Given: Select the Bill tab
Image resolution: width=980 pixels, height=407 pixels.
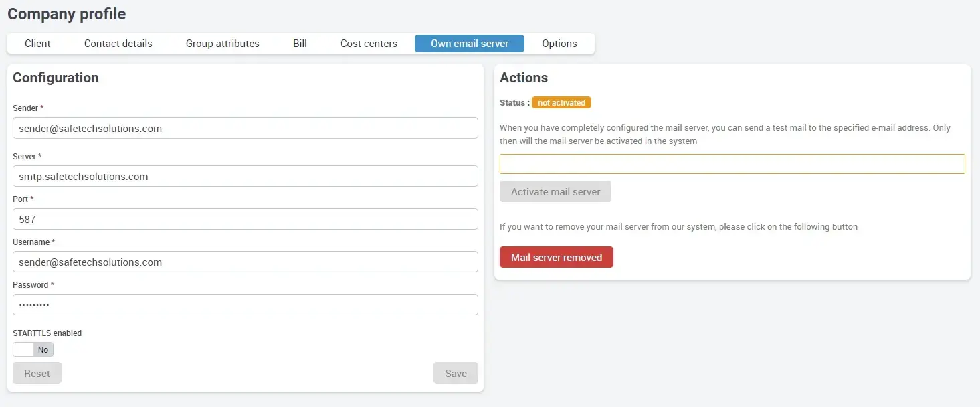Looking at the screenshot, I should pyautogui.click(x=300, y=44).
